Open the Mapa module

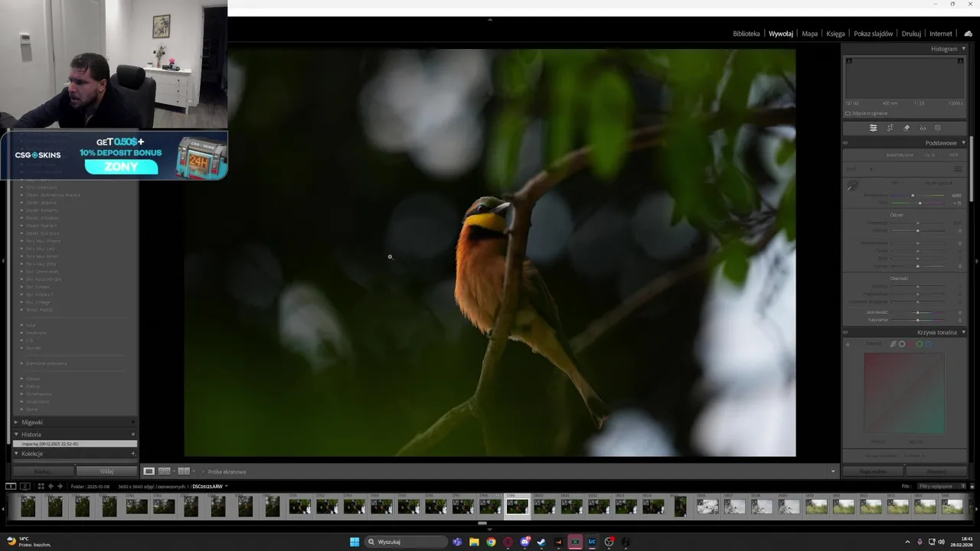(810, 34)
